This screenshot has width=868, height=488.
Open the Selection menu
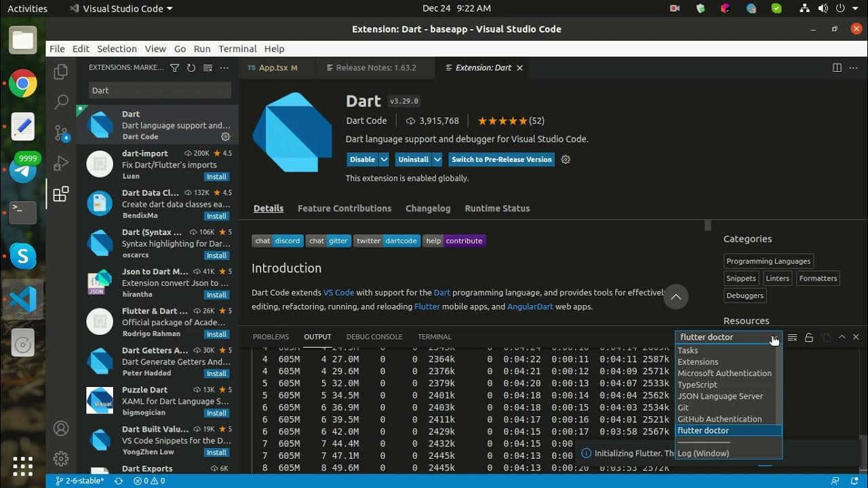click(117, 49)
